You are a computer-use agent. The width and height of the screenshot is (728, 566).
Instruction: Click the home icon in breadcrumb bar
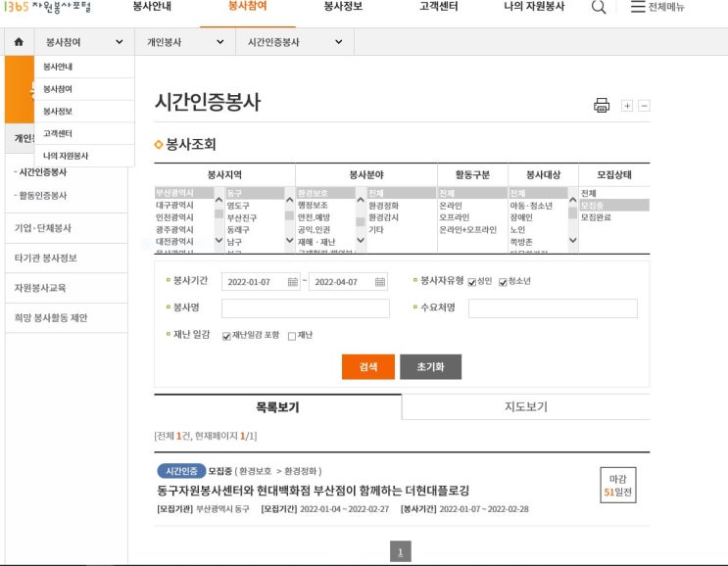(x=19, y=42)
